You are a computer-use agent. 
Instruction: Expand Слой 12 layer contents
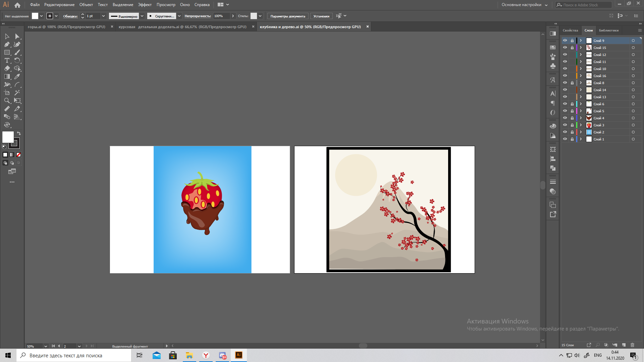click(581, 55)
